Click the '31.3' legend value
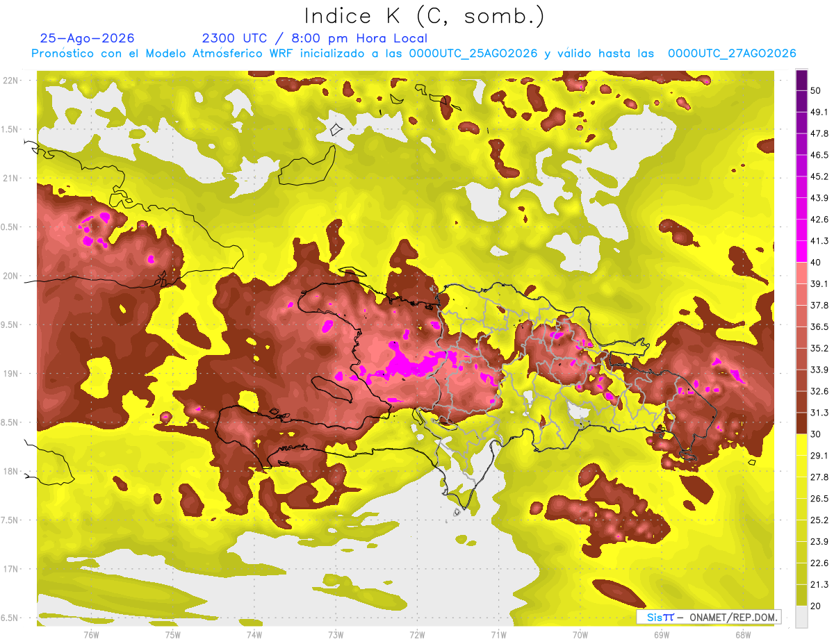834x644 pixels. point(819,413)
